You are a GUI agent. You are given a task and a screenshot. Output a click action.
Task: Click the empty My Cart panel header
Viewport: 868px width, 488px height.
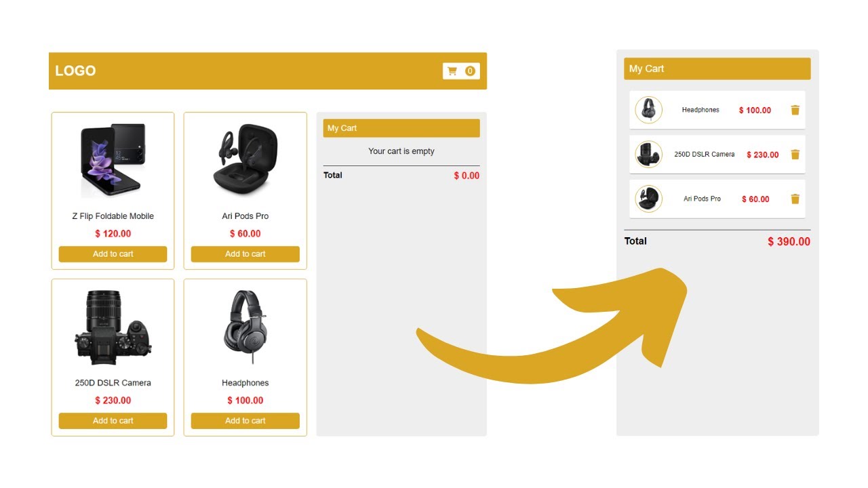click(x=401, y=128)
